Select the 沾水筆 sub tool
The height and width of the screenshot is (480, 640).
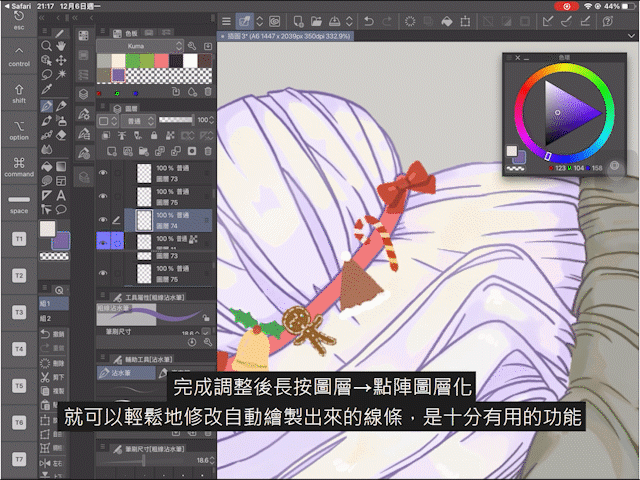(126, 373)
